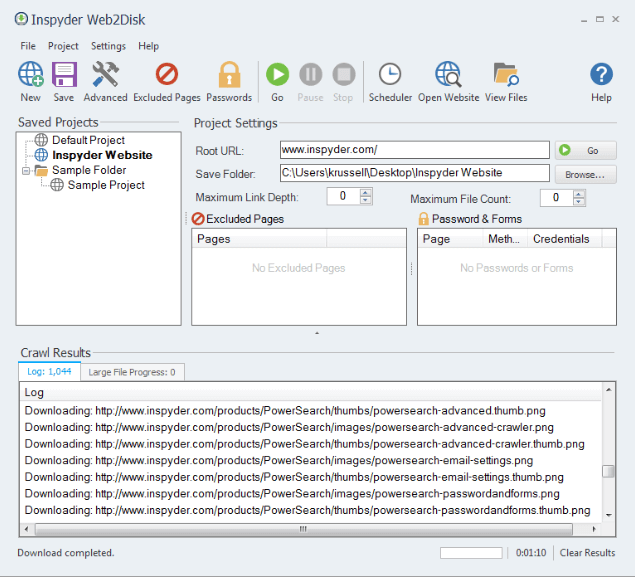Click the log vertical scrollbar thumb
Screen dimensions: 635x577
tap(608, 471)
